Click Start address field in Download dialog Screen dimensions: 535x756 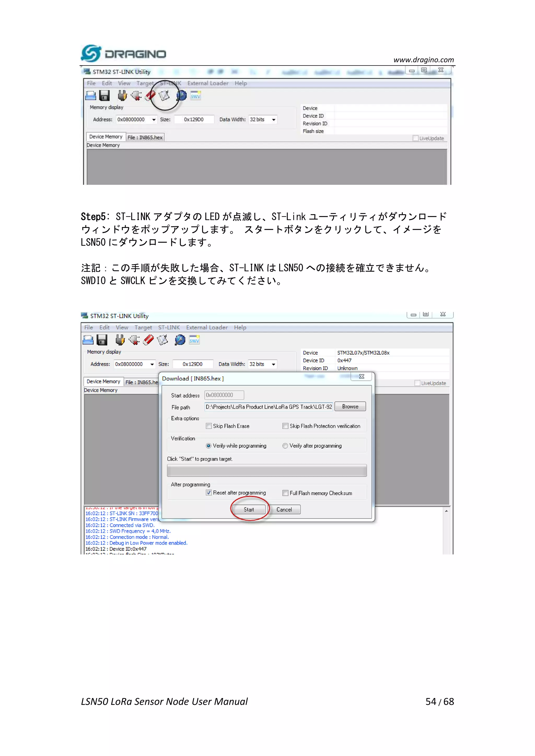[224, 395]
